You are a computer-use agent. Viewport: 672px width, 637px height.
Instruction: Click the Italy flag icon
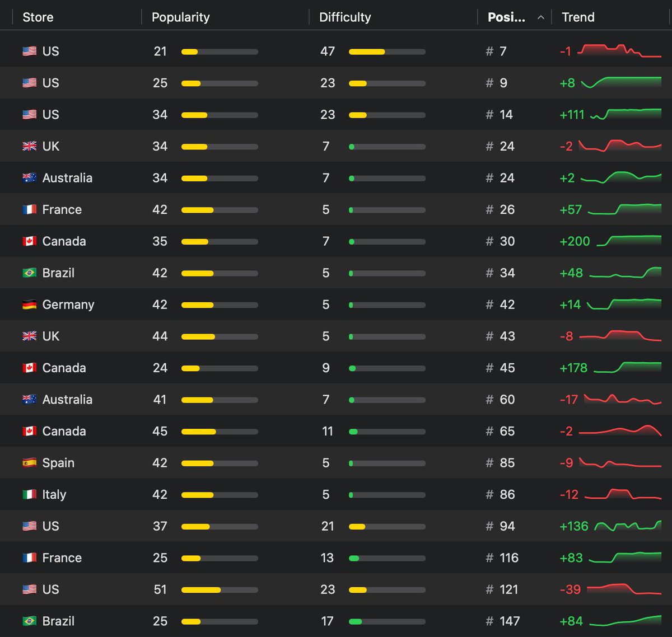30,494
